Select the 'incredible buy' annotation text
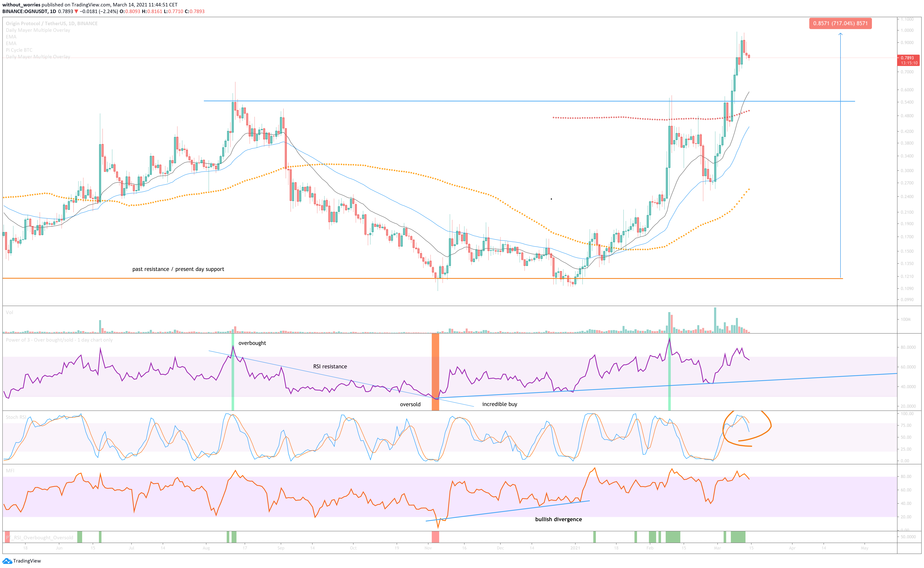This screenshot has height=568, width=924. pos(499,404)
